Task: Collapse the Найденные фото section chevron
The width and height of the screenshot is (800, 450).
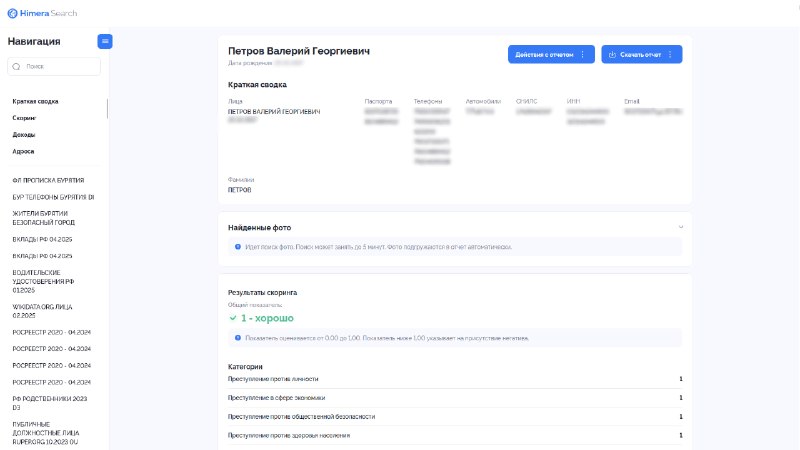Action: click(x=681, y=227)
